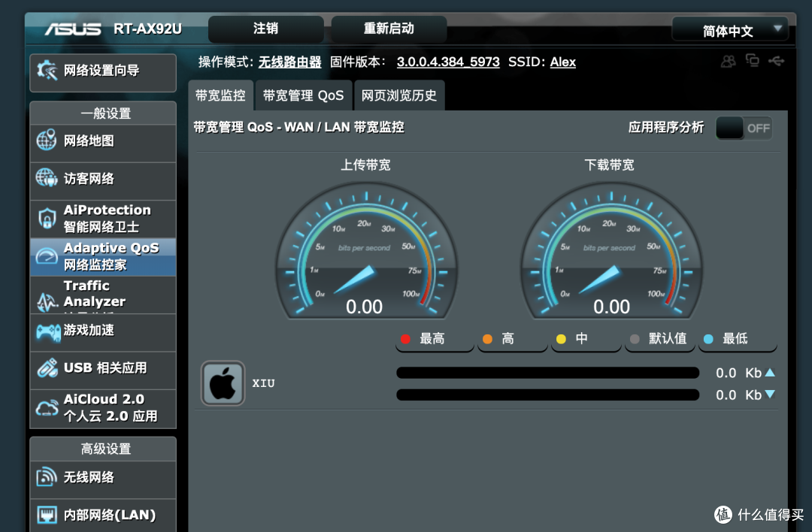The height and width of the screenshot is (532, 812).
Task: Click the 注销 logout button
Action: coord(265,29)
